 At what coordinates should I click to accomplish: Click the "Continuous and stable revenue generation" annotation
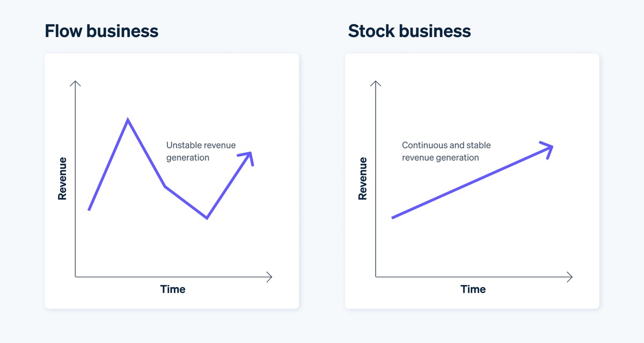[x=446, y=151]
